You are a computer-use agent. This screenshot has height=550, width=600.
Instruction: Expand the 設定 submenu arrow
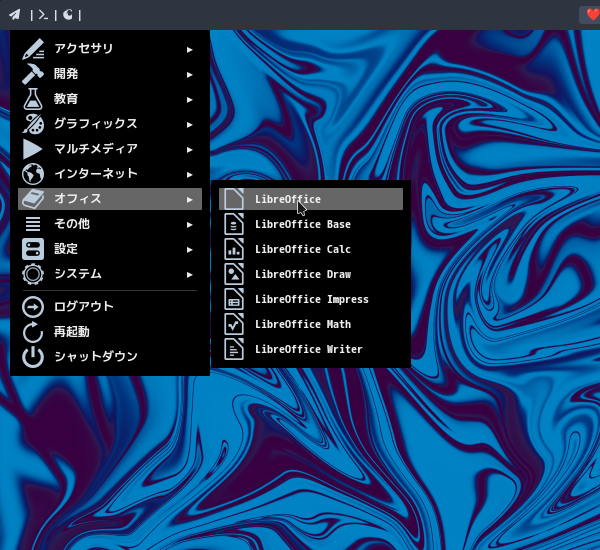pos(189,250)
